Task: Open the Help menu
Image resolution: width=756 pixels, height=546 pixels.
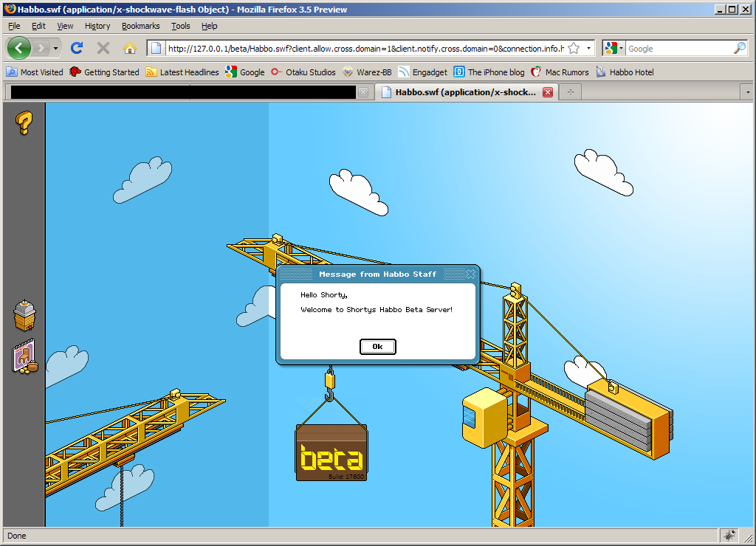Action: point(209,26)
